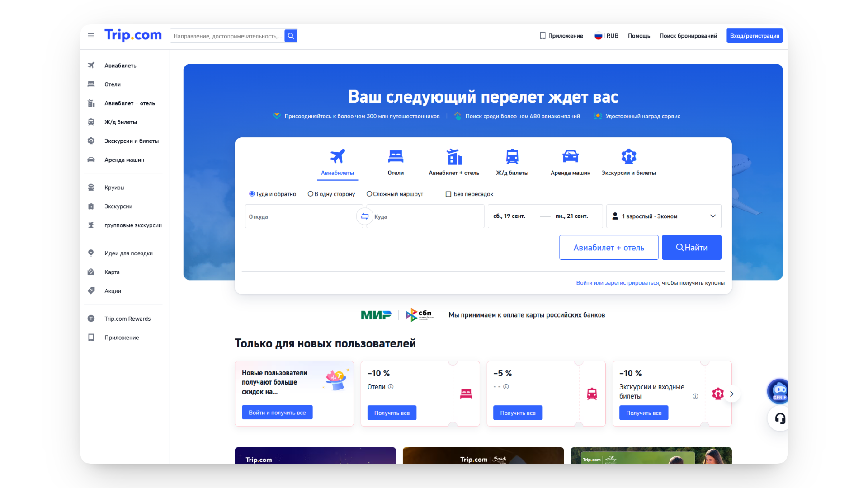The height and width of the screenshot is (488, 868).
Task: Click the Куда destination input field
Action: [x=425, y=216]
